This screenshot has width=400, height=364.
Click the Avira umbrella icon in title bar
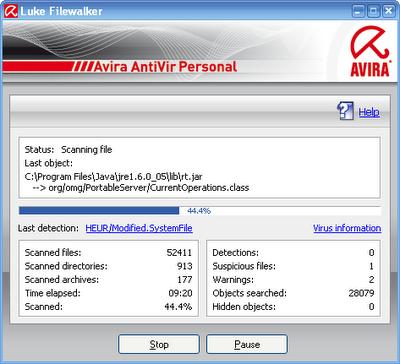point(11,11)
